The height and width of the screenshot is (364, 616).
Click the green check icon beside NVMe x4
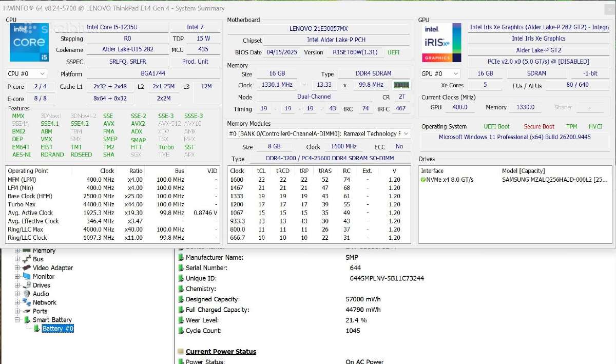(423, 180)
